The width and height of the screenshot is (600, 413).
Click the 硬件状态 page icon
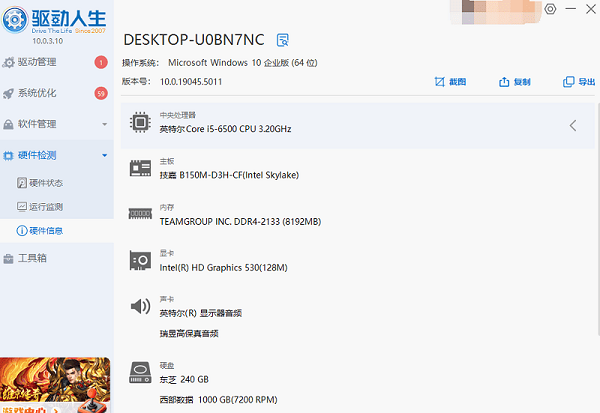[x=22, y=183]
